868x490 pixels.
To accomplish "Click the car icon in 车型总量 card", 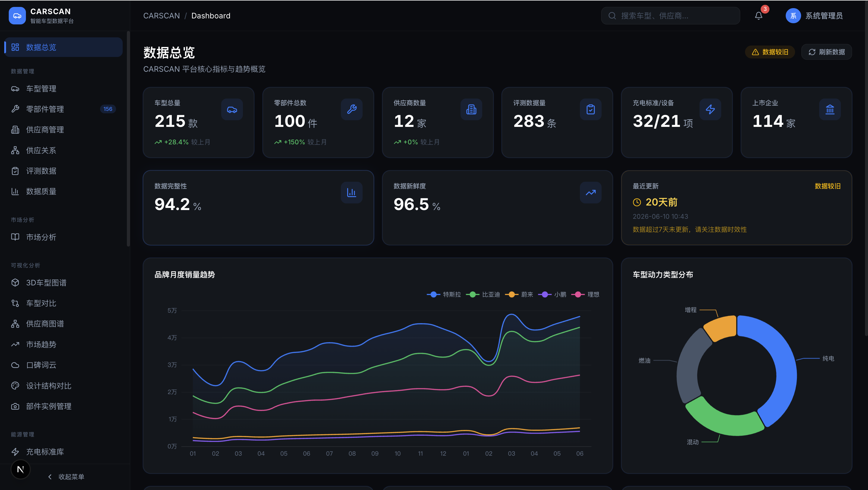I will 232,109.
